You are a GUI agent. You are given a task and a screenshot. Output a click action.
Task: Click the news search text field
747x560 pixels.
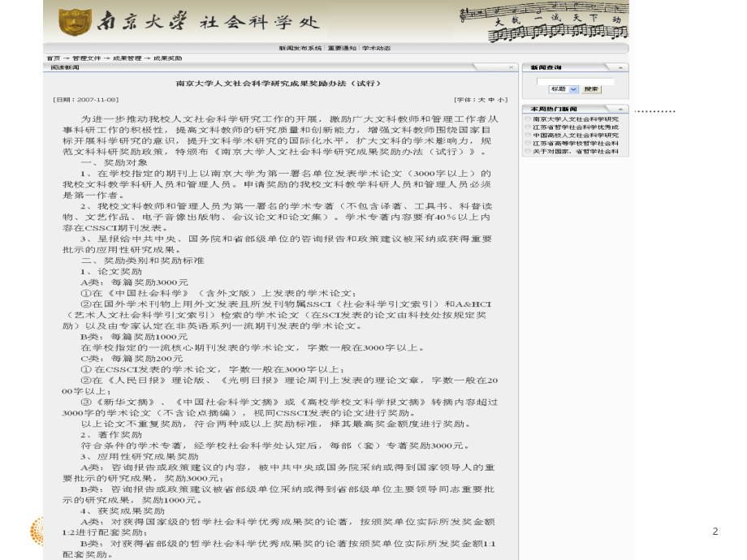(575, 81)
